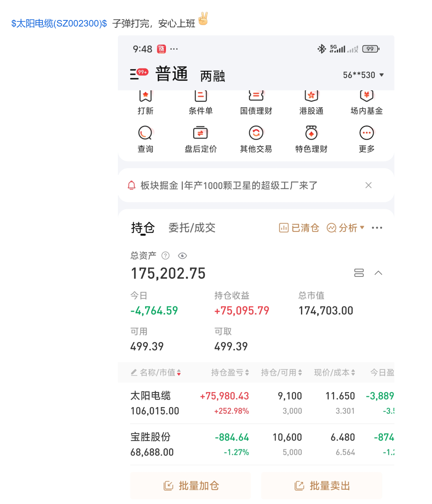Sort holdings by 持仓/可用 column
432x504 pixels.
pyautogui.click(x=281, y=373)
